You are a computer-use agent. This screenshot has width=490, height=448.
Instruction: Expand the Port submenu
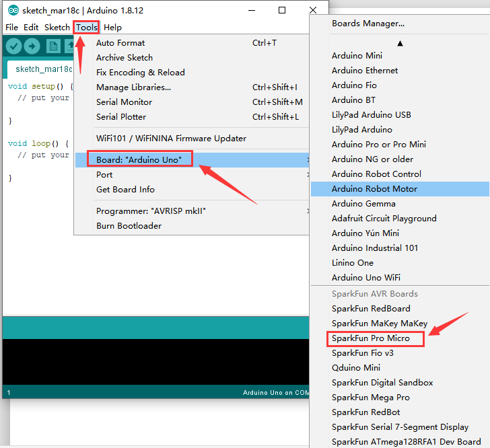tap(191, 175)
